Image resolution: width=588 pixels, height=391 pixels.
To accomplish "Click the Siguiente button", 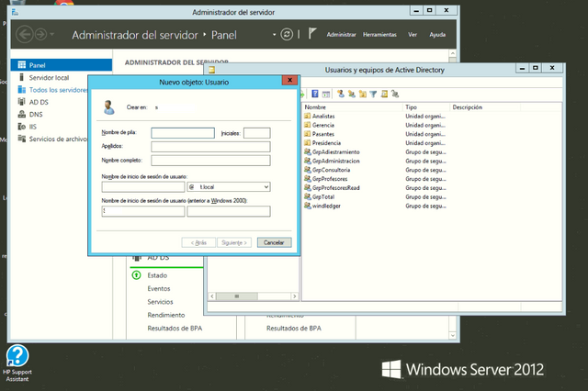I will (234, 242).
